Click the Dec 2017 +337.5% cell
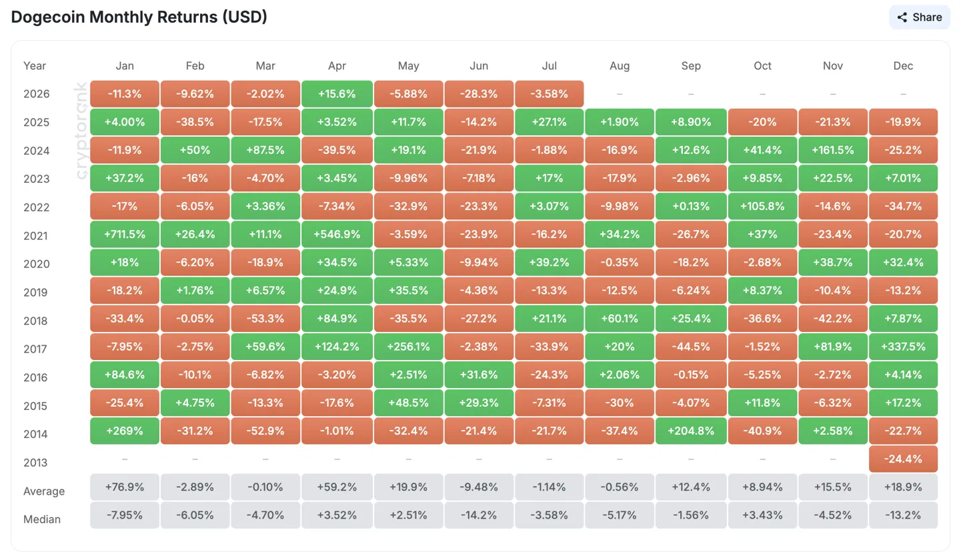Screen dimensions: 963x560 coord(903,347)
